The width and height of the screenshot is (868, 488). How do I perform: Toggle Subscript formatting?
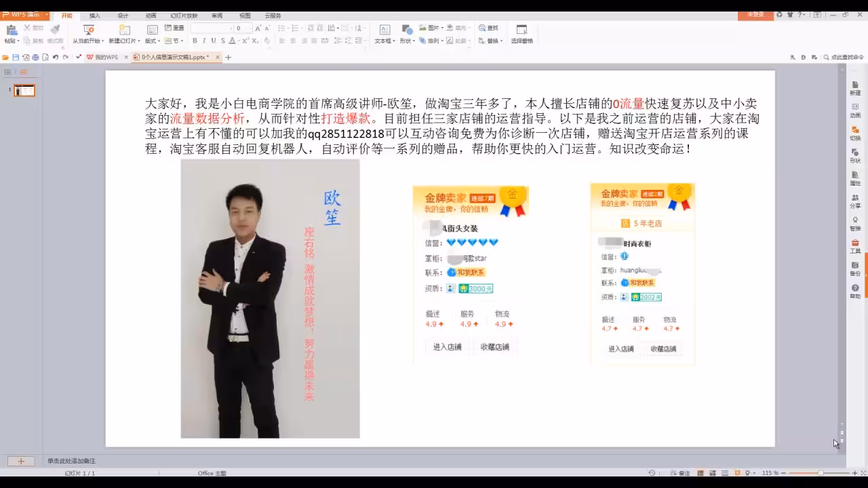255,41
